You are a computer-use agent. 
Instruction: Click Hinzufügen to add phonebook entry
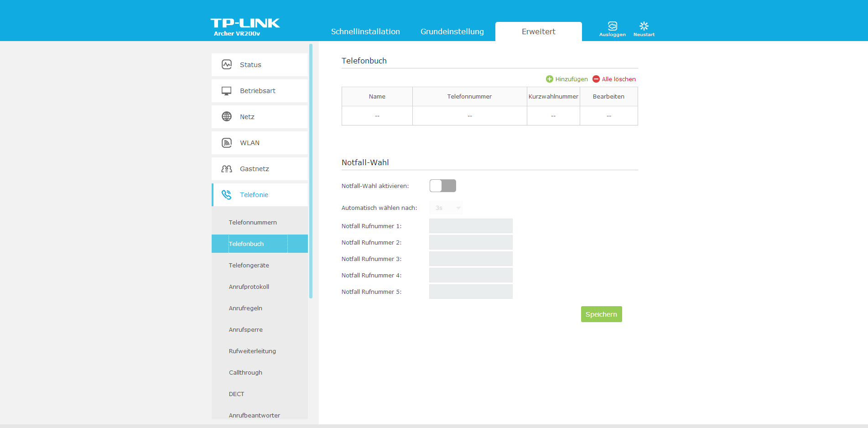tap(567, 79)
